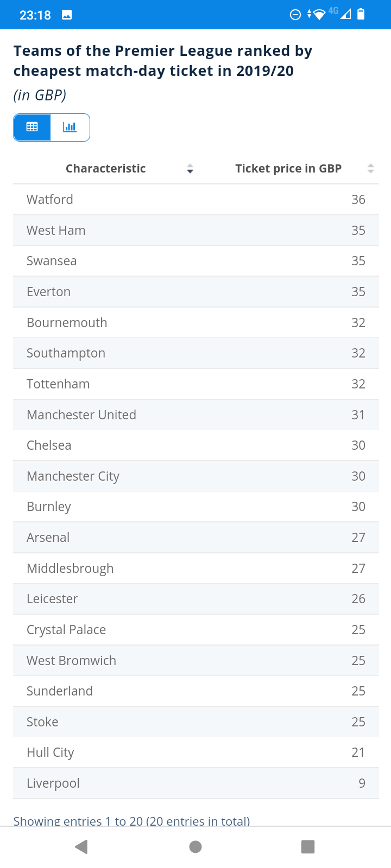Tap the Tottenham row entry
Viewport: 391px width, 868px height.
click(195, 384)
